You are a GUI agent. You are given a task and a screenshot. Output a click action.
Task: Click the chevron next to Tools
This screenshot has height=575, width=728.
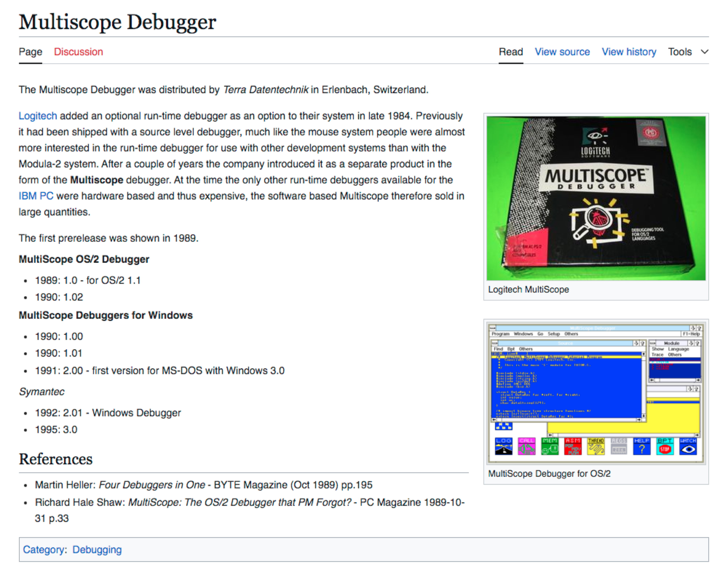704,52
